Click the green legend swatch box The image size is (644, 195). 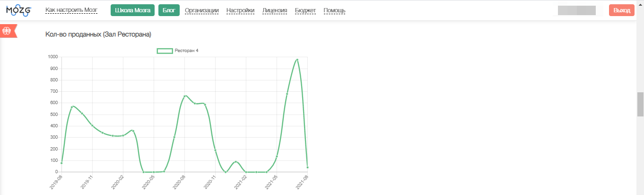click(165, 51)
